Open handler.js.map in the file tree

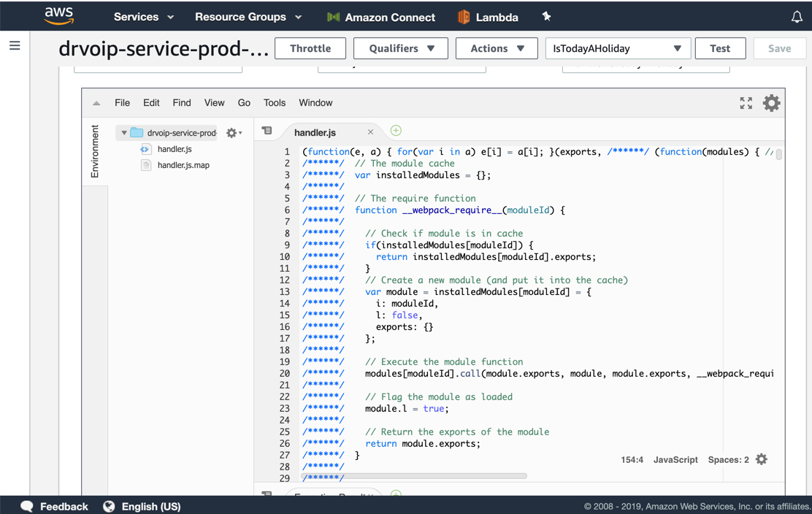point(183,165)
